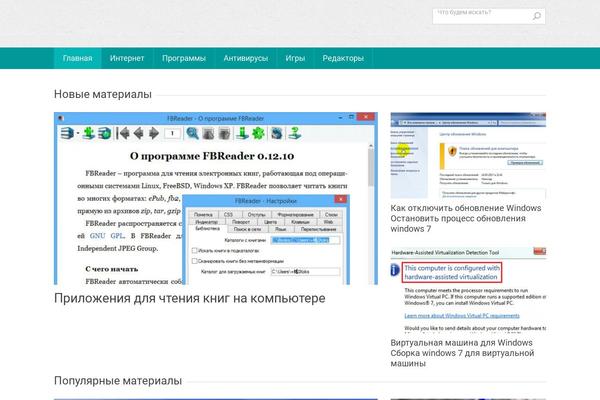
Task: Switch to the Форматирование tab in settings
Action: 296,215
